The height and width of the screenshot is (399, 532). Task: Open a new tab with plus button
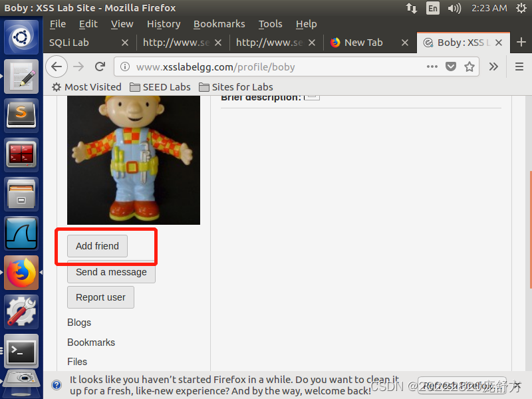(x=521, y=43)
